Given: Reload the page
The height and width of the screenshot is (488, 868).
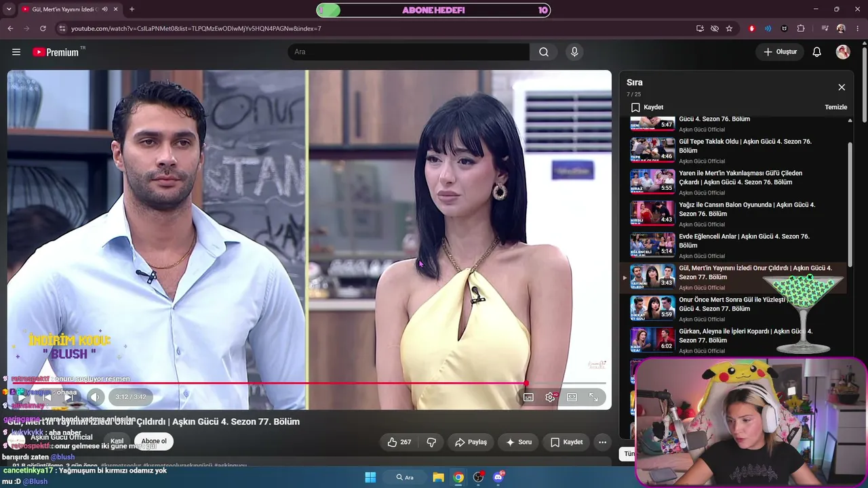Looking at the screenshot, I should tap(43, 28).
